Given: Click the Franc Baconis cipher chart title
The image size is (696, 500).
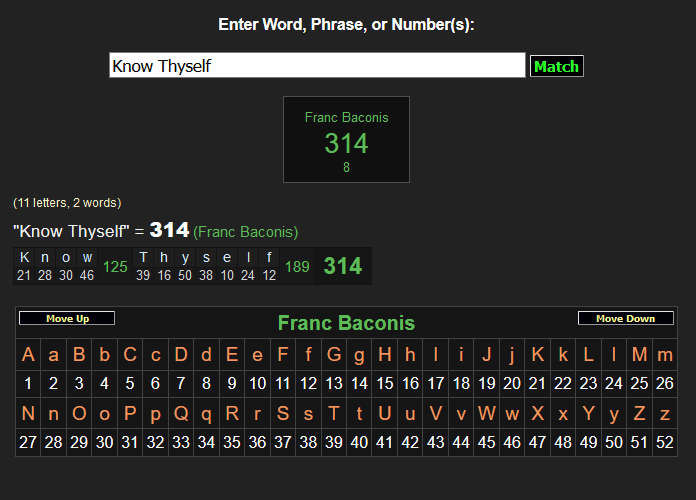Looking at the screenshot, I should 346,323.
